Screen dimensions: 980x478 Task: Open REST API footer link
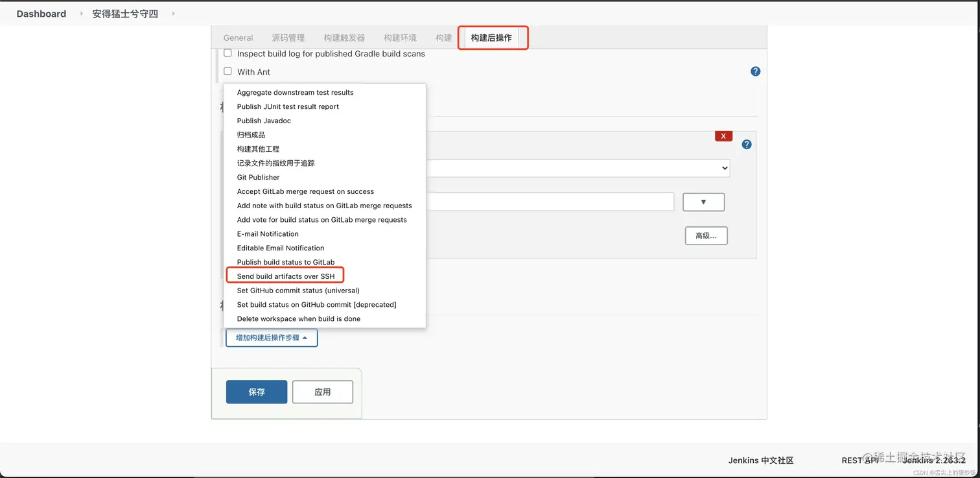point(860,460)
